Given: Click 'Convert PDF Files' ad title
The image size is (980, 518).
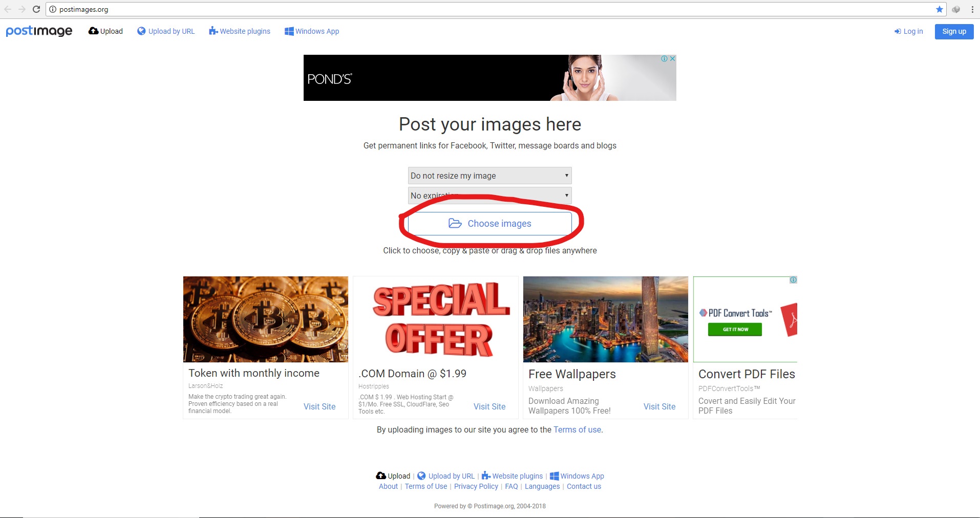Looking at the screenshot, I should 747,374.
